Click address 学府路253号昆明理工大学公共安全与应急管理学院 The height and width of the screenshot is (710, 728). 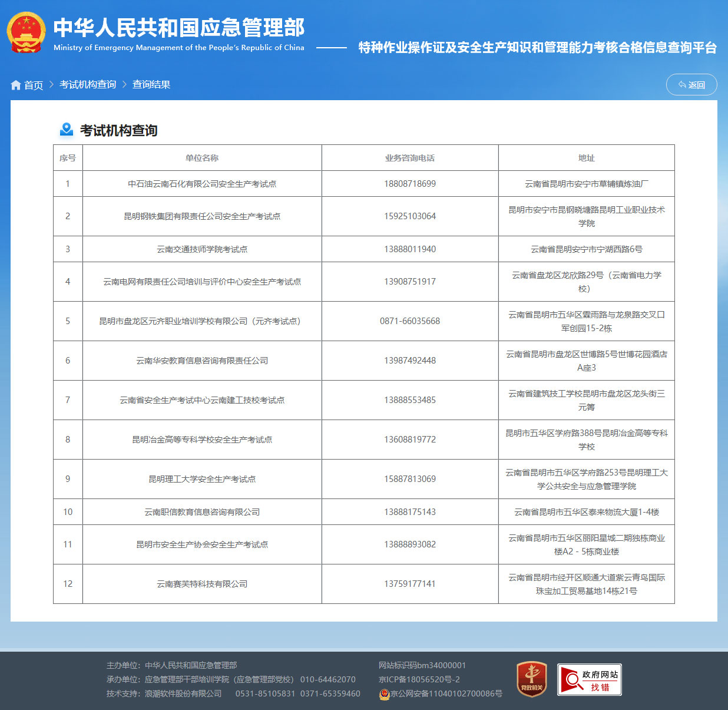tap(587, 479)
